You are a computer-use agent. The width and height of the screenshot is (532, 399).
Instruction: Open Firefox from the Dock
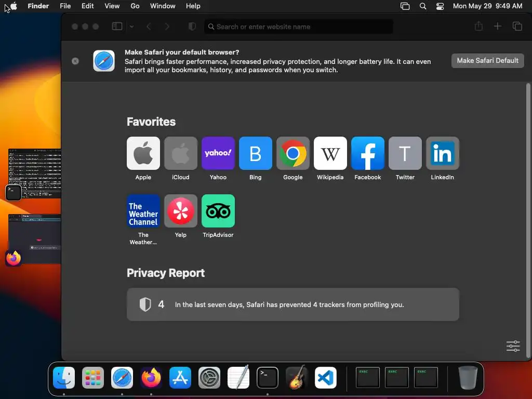(151, 378)
